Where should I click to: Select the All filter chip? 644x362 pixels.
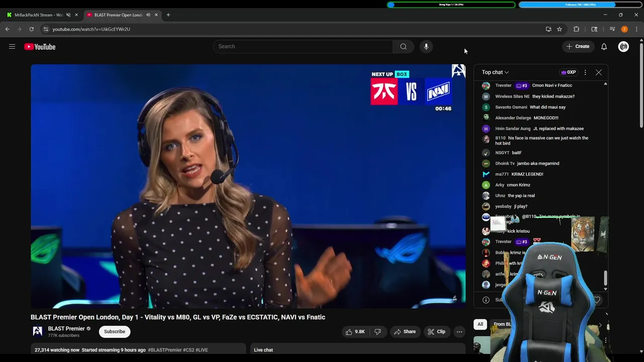click(x=480, y=324)
